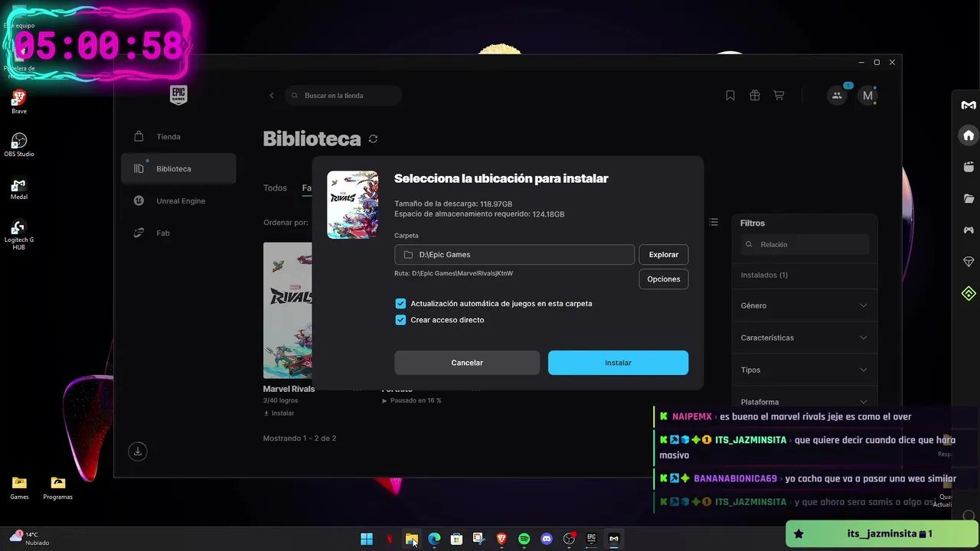Click the Marvel Rivals thumbnail in the dialog

point(353,205)
